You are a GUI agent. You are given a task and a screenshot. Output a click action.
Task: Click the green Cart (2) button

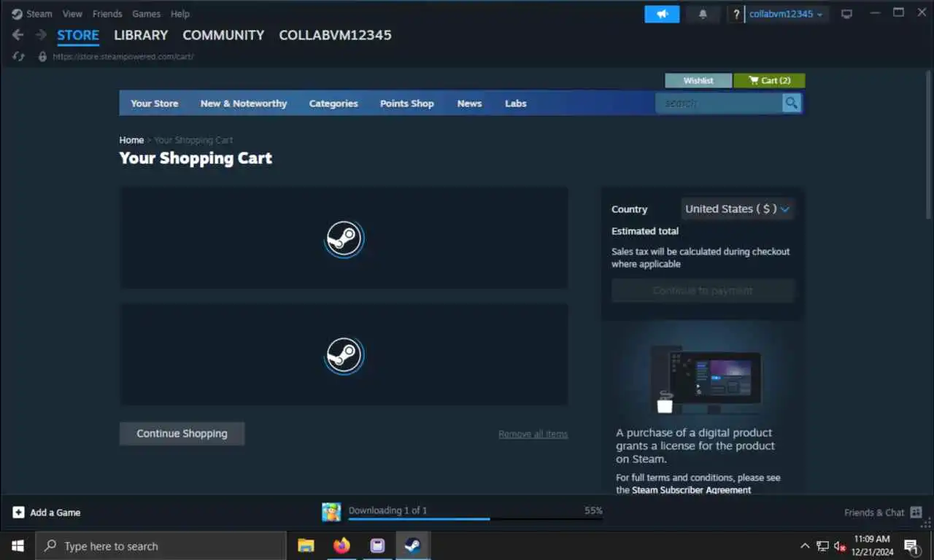point(769,80)
